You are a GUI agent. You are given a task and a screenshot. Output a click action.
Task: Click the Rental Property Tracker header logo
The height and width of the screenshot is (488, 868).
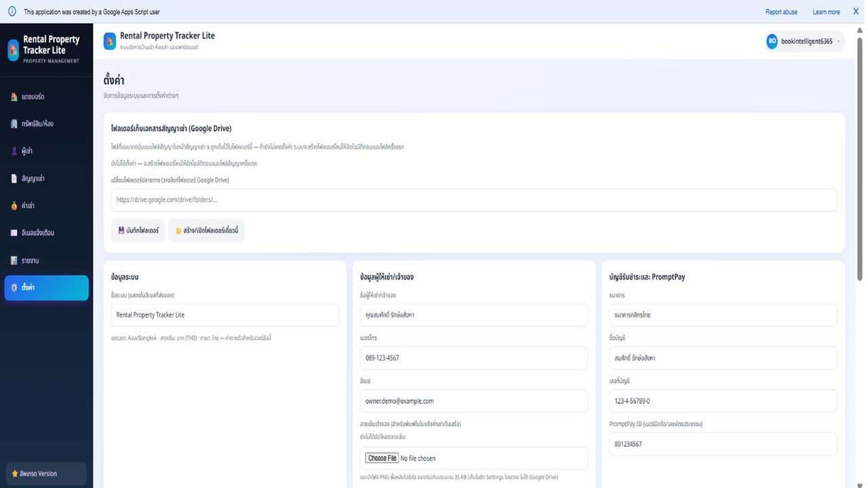[110, 41]
